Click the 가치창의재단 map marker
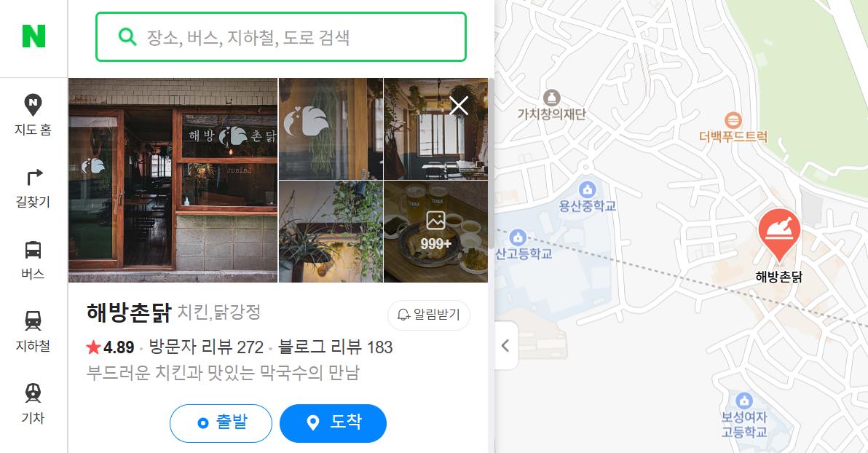The height and width of the screenshot is (453, 868). (x=551, y=98)
